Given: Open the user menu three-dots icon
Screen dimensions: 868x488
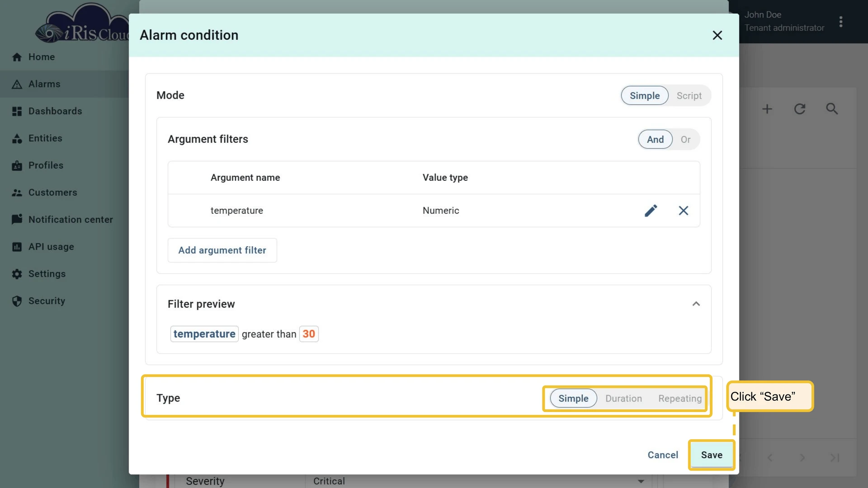Looking at the screenshot, I should 841,22.
